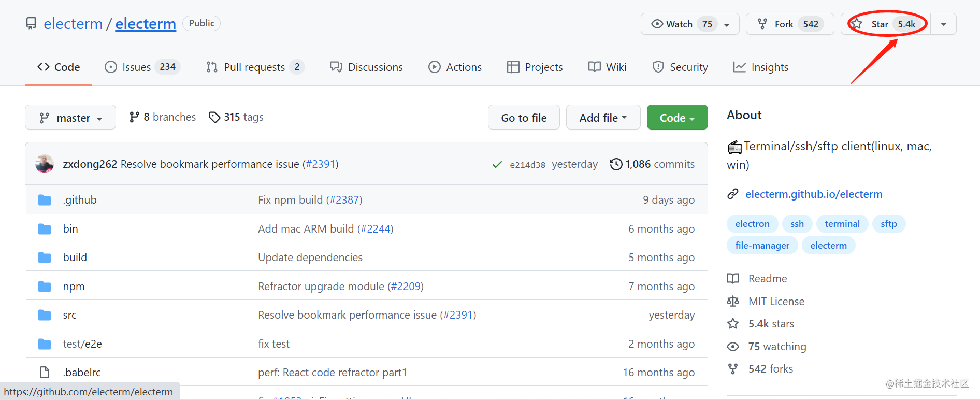Click zxdong262's avatar image
Viewport: 980px width, 400px height.
[x=45, y=164]
